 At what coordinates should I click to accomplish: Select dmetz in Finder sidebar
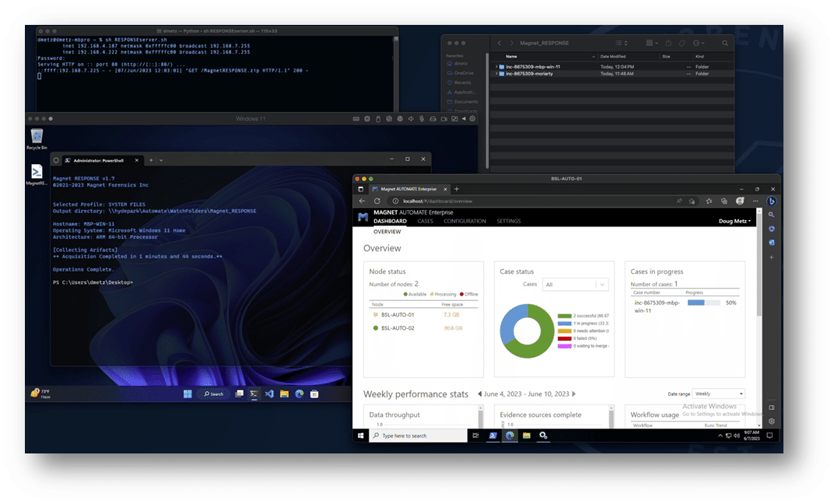461,64
